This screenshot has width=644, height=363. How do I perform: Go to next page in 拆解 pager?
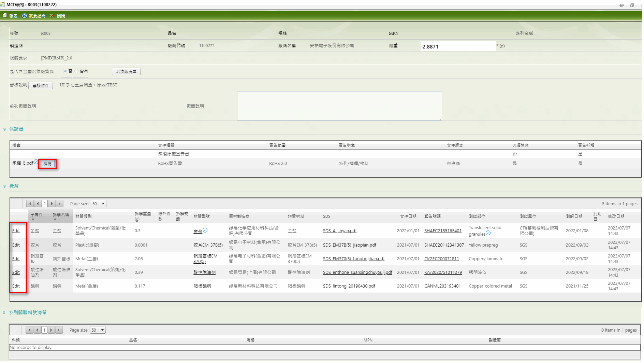pyautogui.click(x=52, y=204)
